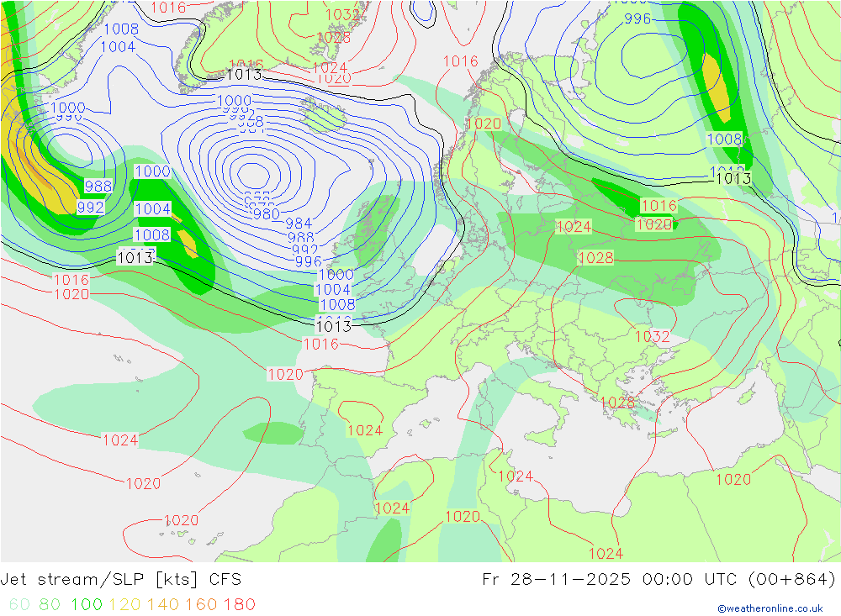841x616 pixels.
Task: Click the 980 isobar label
Action: click(267, 214)
